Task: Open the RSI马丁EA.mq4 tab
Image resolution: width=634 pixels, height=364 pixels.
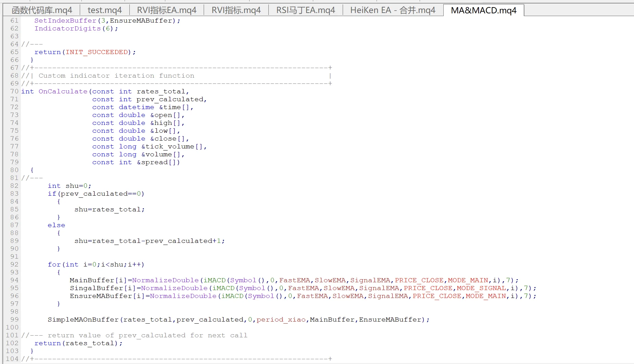Action: point(306,10)
